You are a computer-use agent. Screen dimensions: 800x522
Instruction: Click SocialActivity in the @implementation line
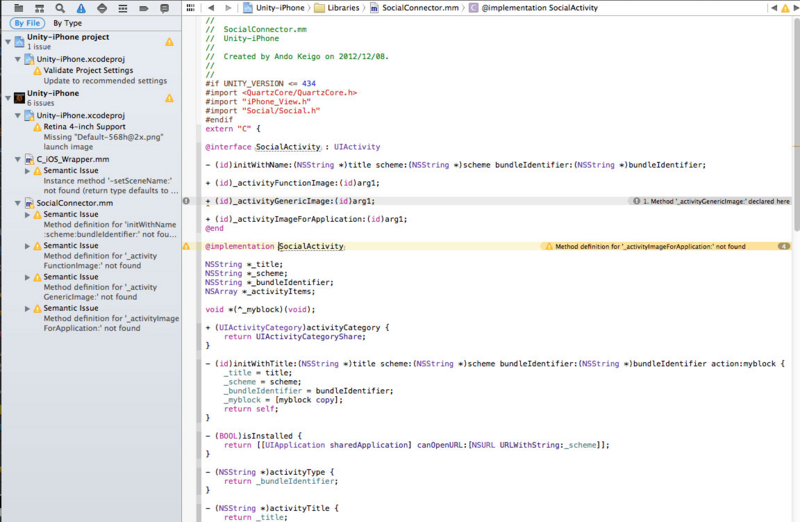coord(311,246)
